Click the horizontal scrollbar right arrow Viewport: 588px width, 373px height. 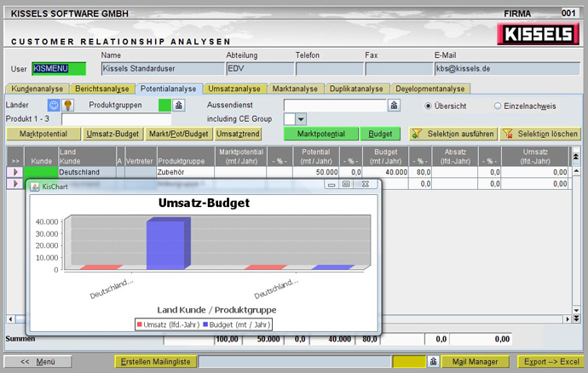568,319
